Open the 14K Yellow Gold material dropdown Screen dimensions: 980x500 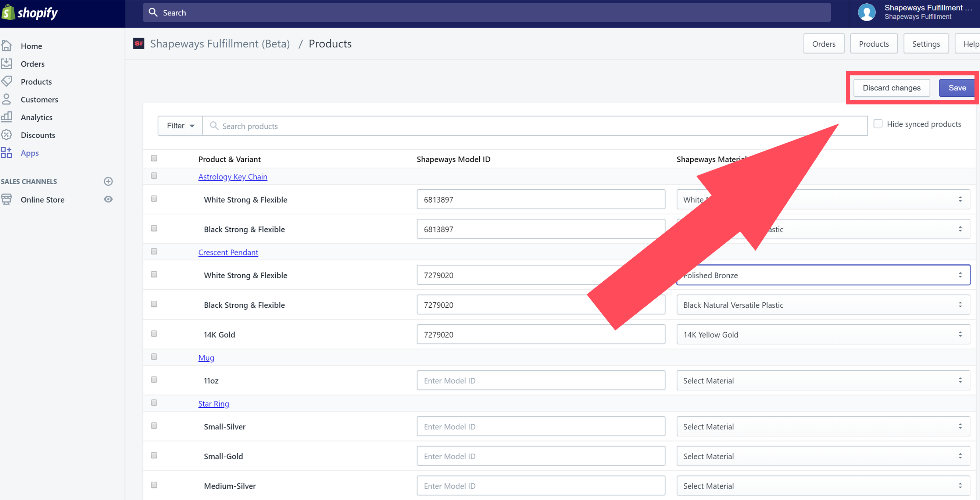click(x=823, y=335)
